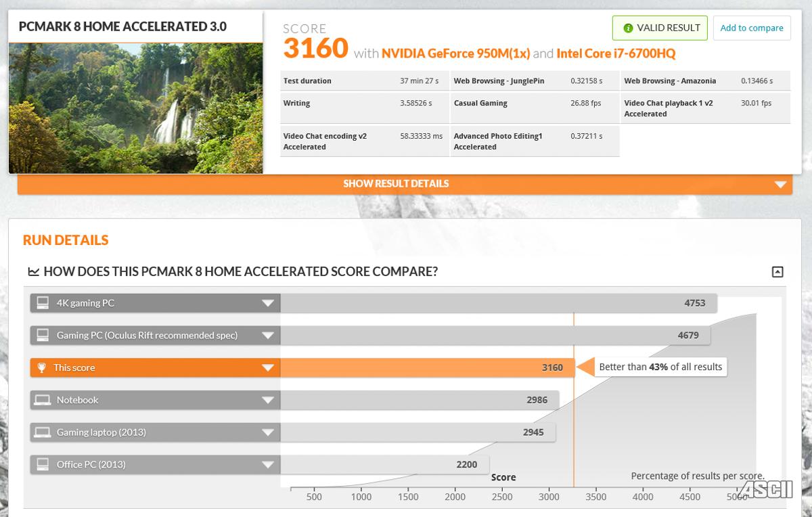Expand the This score dropdown arrow
The image size is (812, 517).
tap(268, 368)
